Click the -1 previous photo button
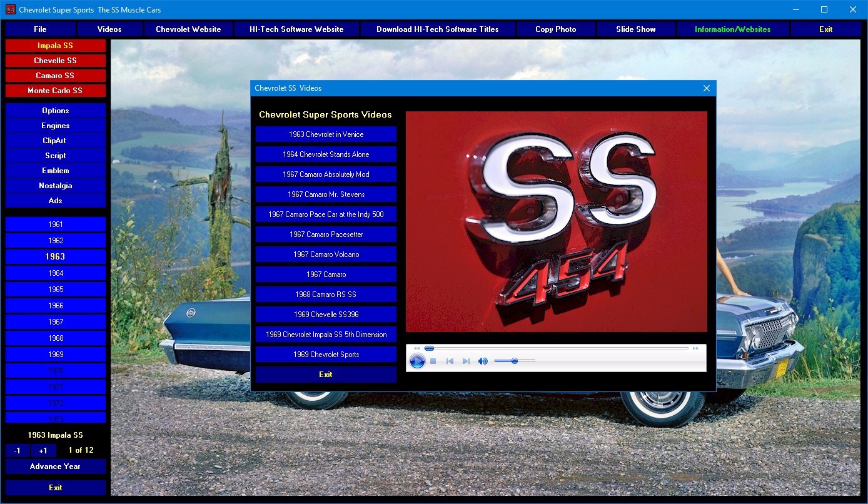The width and height of the screenshot is (868, 504). [18, 451]
